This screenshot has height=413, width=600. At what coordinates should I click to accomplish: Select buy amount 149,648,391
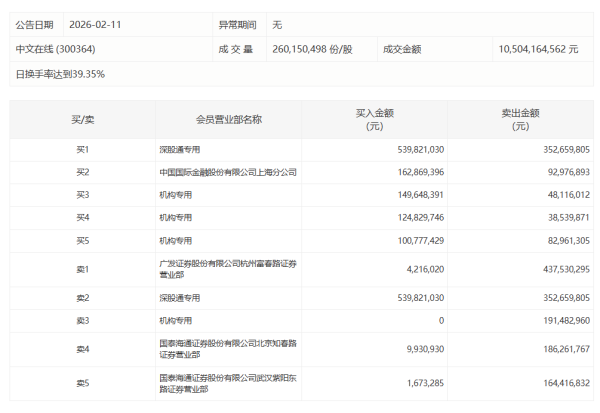click(421, 195)
